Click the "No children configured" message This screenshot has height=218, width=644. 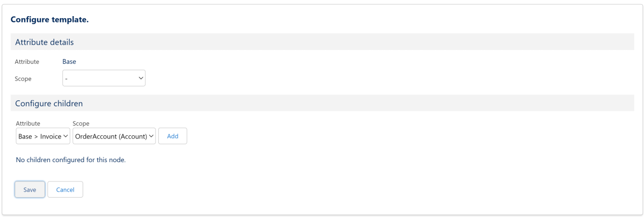[71, 160]
